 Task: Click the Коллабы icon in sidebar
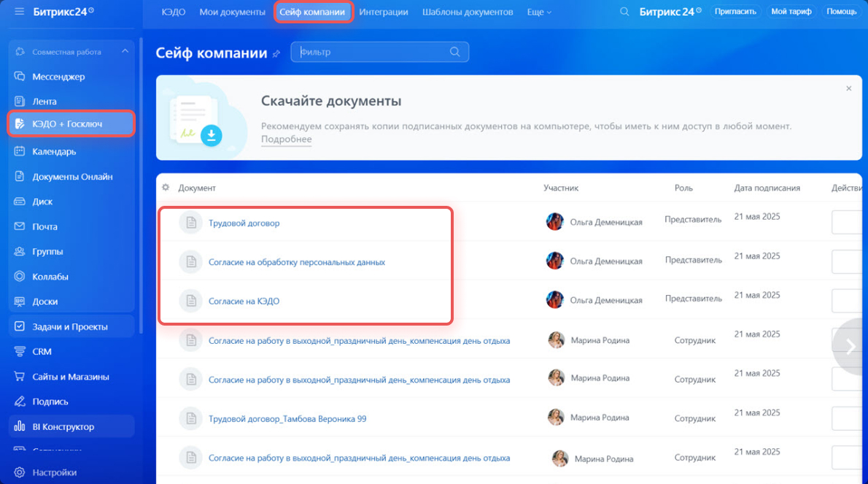[x=20, y=277]
